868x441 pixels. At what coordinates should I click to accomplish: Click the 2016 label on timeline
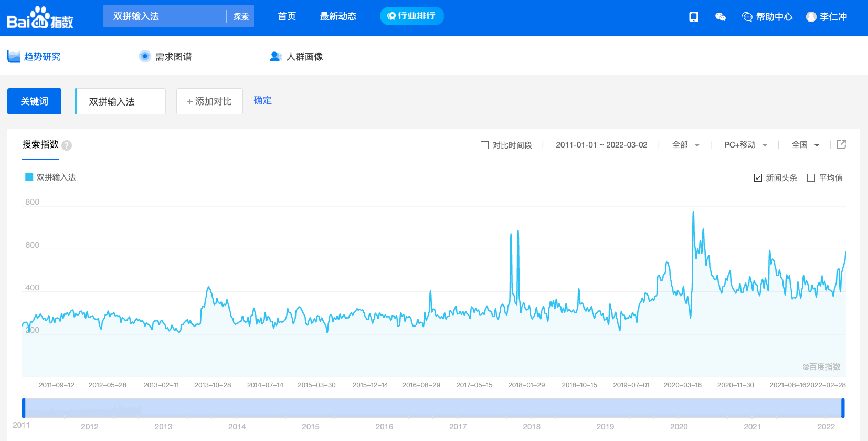click(x=384, y=427)
